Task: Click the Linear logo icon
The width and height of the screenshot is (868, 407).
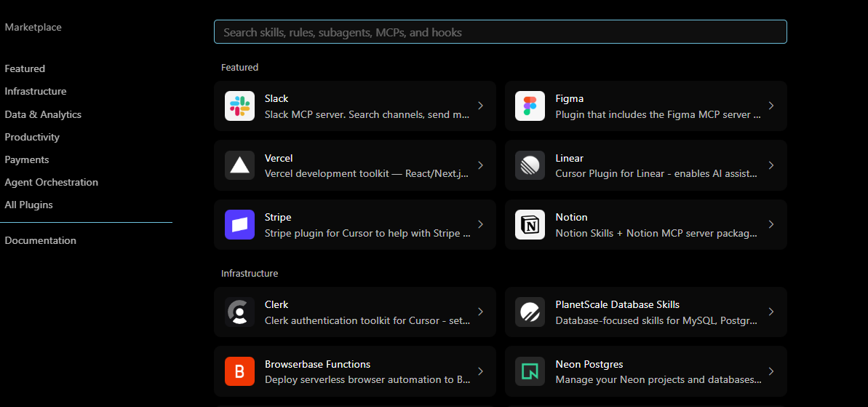Action: [530, 165]
